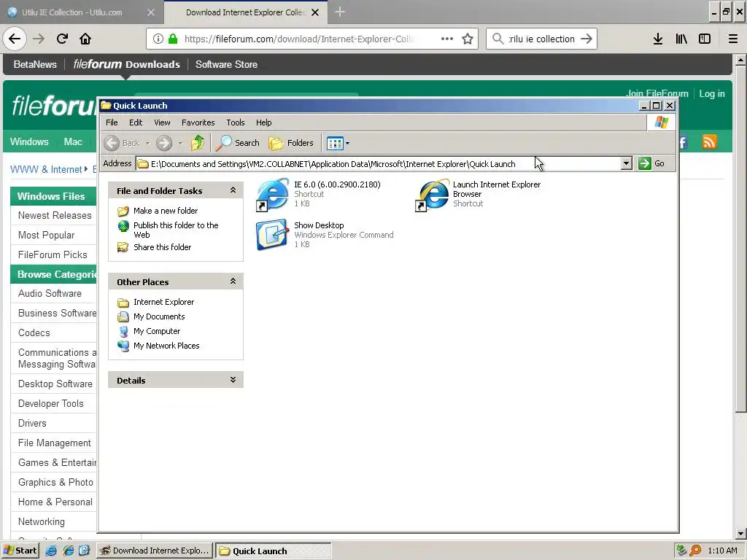
Task: Open My Documents in Other Places
Action: point(158,316)
